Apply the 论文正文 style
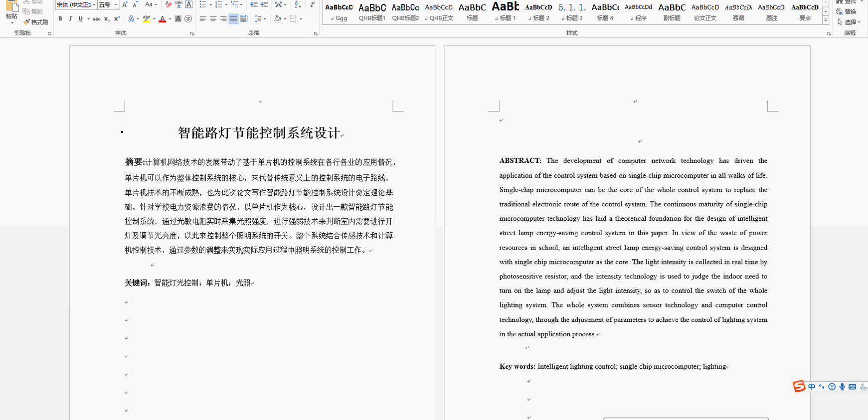 705,12
